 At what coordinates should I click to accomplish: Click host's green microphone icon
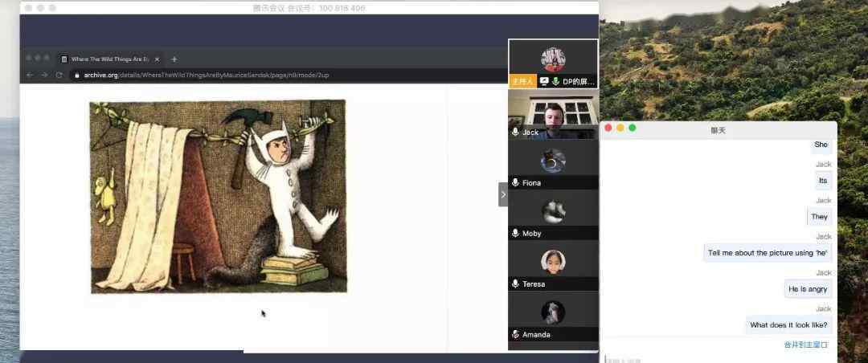(556, 81)
